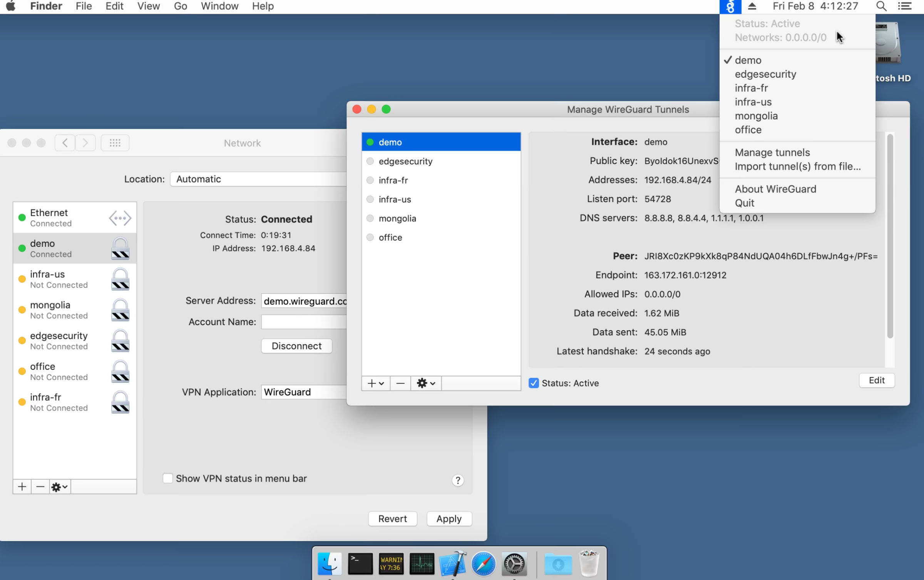Open Notification Center from the menu bar
Viewport: 924px width, 580px height.
(905, 6)
